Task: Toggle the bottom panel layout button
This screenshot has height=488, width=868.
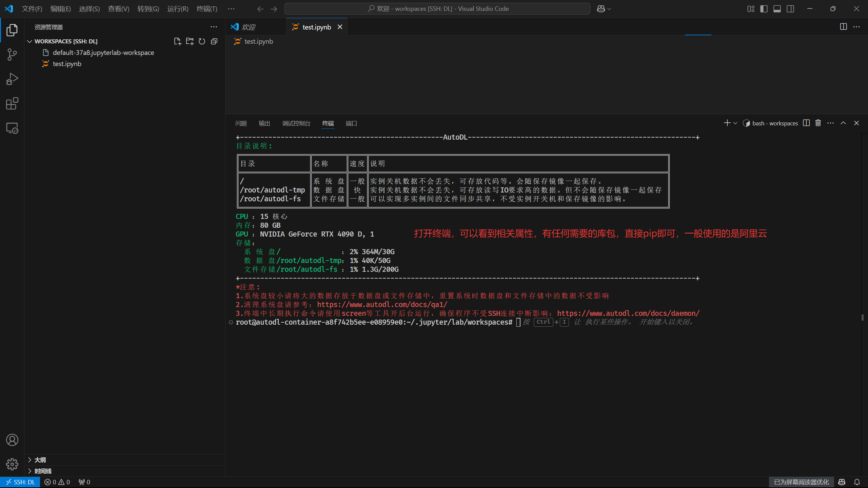Action: pyautogui.click(x=777, y=9)
